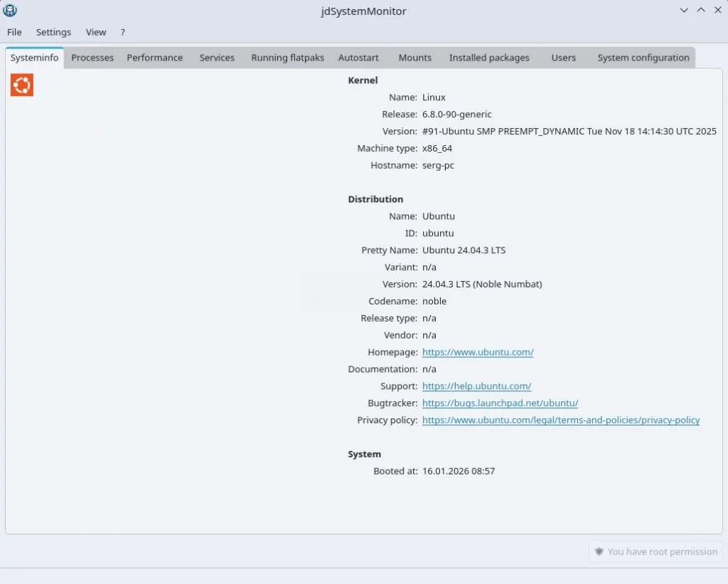Open the View menu
Viewport: 728px width, 584px height.
click(96, 32)
